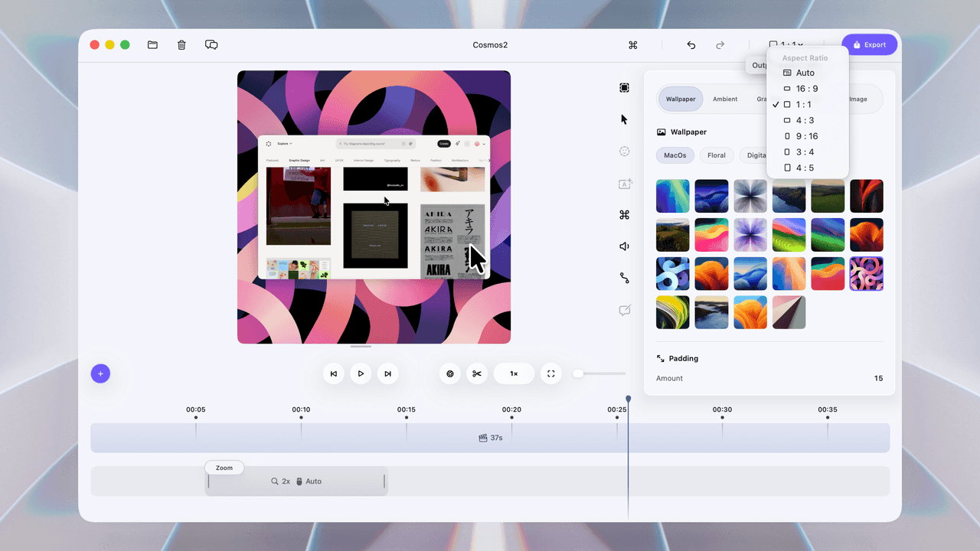This screenshot has height=551, width=980.
Task: Switch to the Image background tab
Action: pyautogui.click(x=858, y=99)
